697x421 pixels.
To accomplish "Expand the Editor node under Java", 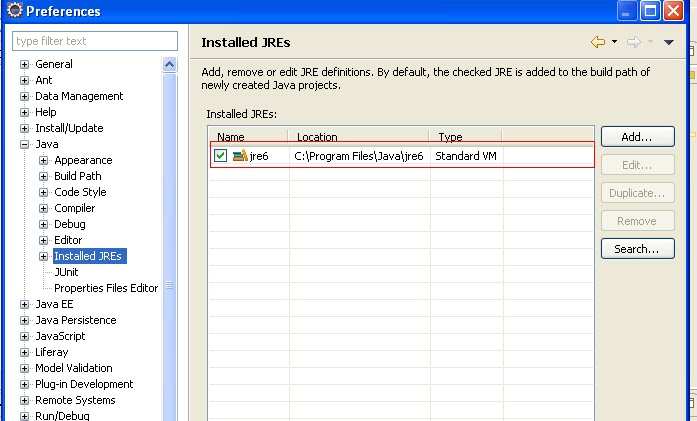I will tap(43, 241).
